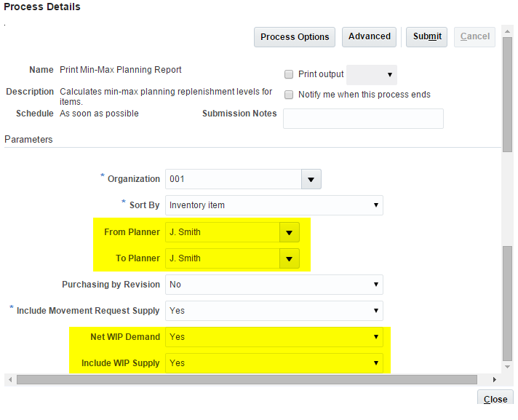Click the Organization input field

pos(233,179)
